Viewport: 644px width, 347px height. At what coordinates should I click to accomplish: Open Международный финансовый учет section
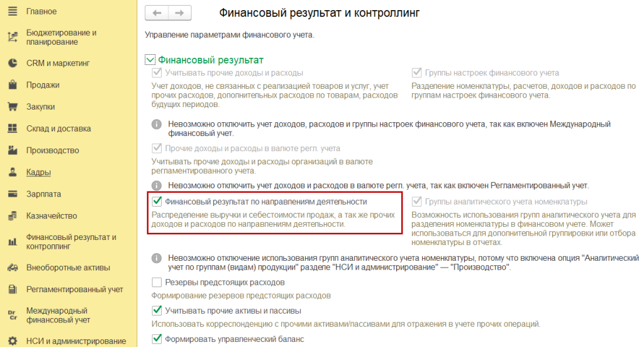pyautogui.click(x=58, y=316)
